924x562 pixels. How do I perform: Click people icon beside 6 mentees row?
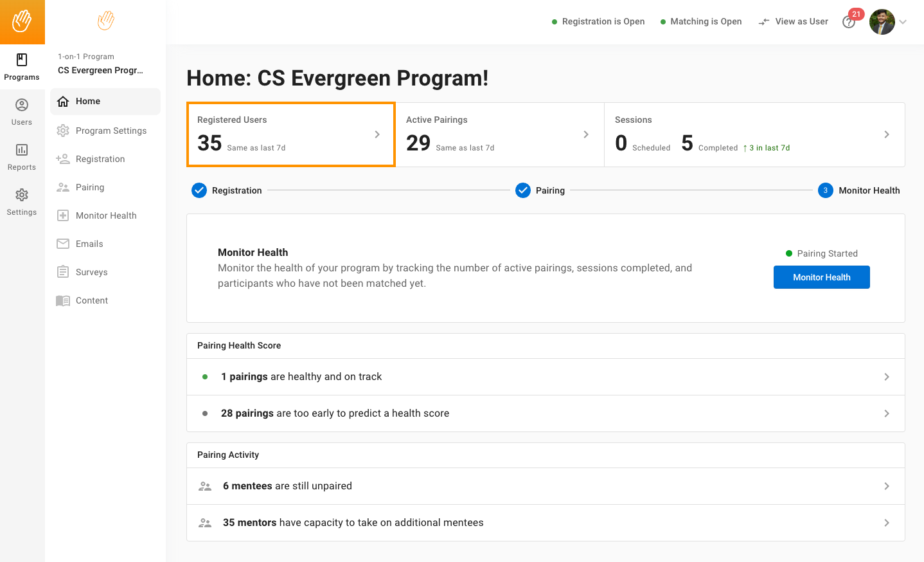click(x=205, y=486)
